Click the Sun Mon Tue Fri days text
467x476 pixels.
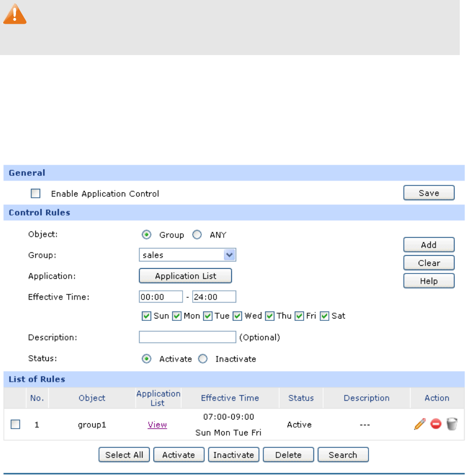click(x=228, y=433)
